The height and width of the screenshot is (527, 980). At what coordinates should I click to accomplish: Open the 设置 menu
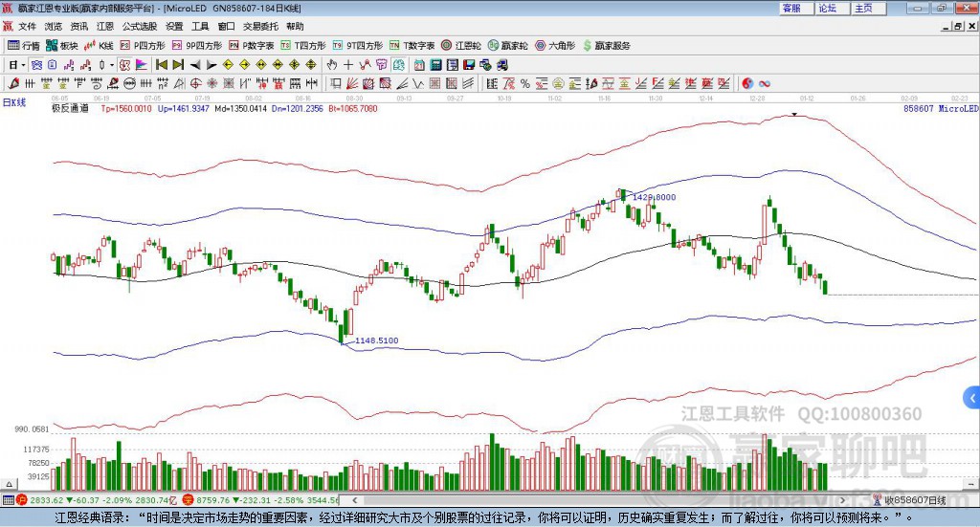(x=174, y=26)
